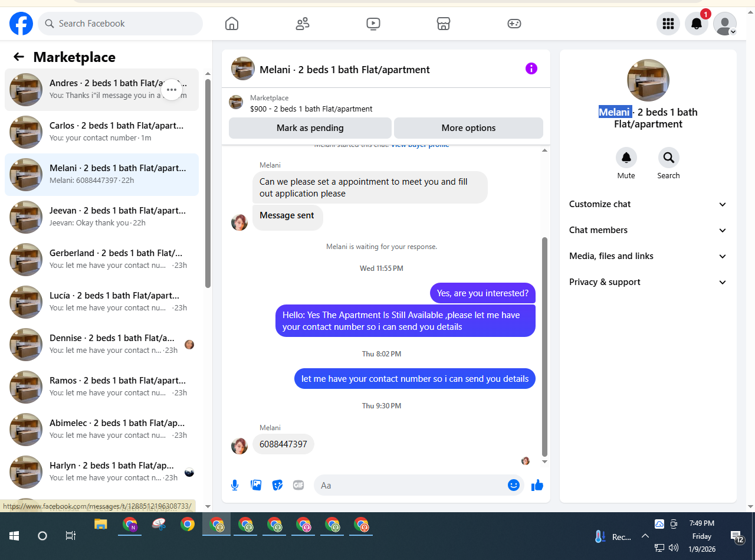The width and height of the screenshot is (755, 560).
Task: Open the View buyer profile link
Action: pyautogui.click(x=420, y=145)
